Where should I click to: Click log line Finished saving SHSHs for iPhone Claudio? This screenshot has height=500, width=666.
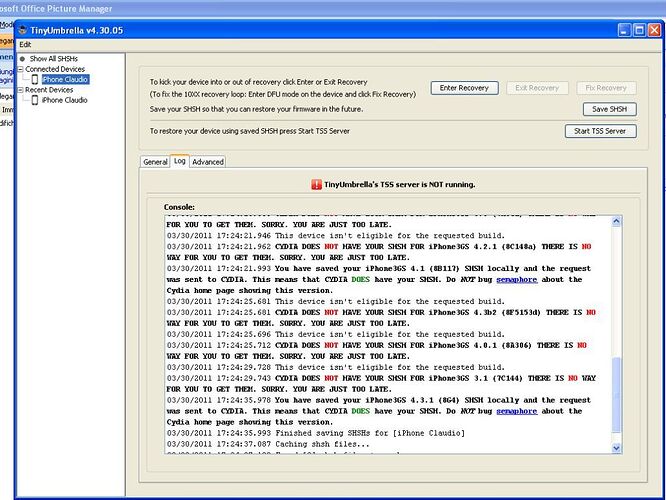[x=316, y=433]
